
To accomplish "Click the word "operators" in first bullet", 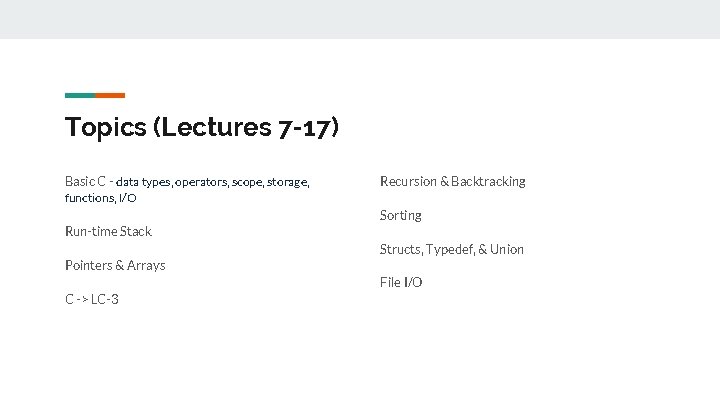I will click(202, 182).
